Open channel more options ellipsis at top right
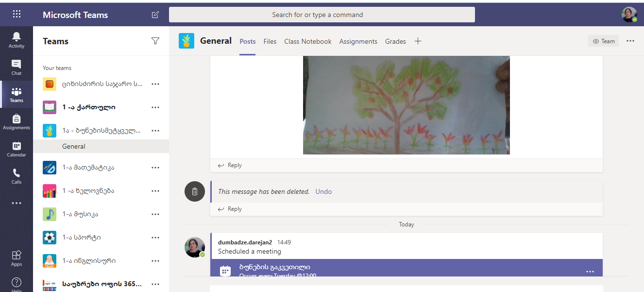644x292 pixels. (630, 41)
